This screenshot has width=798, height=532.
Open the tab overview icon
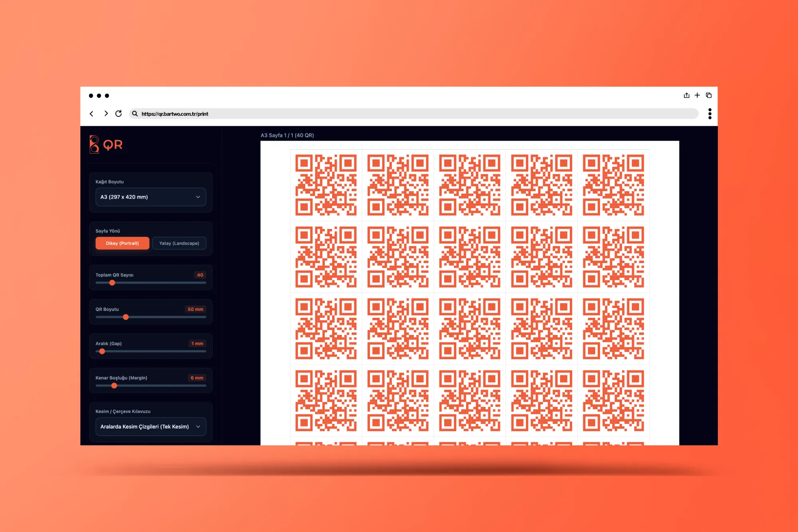coord(709,95)
